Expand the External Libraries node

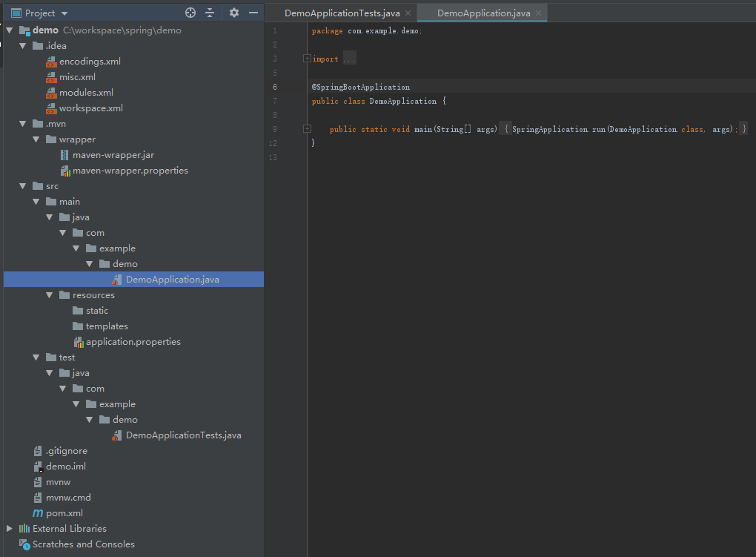10,529
